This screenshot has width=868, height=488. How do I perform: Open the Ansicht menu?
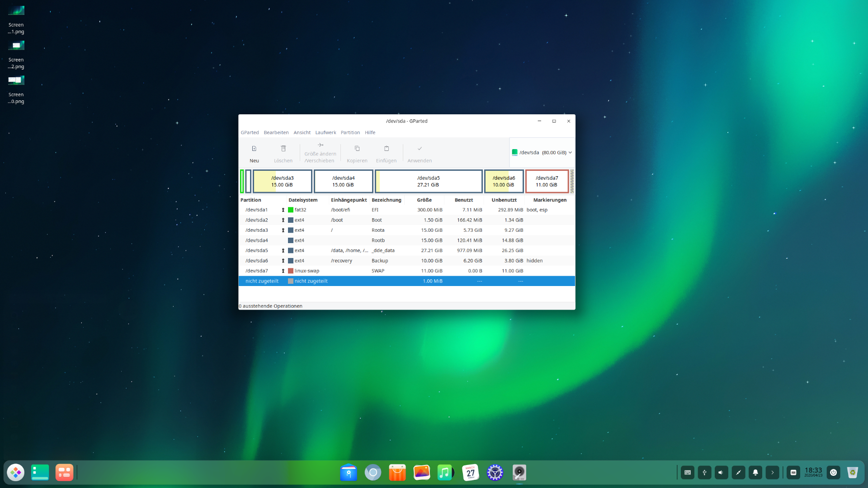(x=302, y=133)
